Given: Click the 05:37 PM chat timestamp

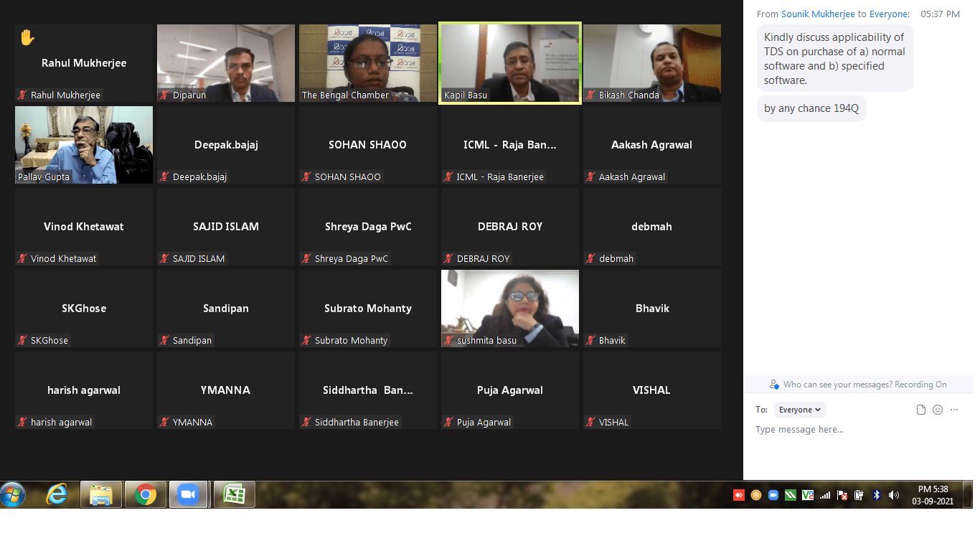Looking at the screenshot, I should (x=940, y=14).
